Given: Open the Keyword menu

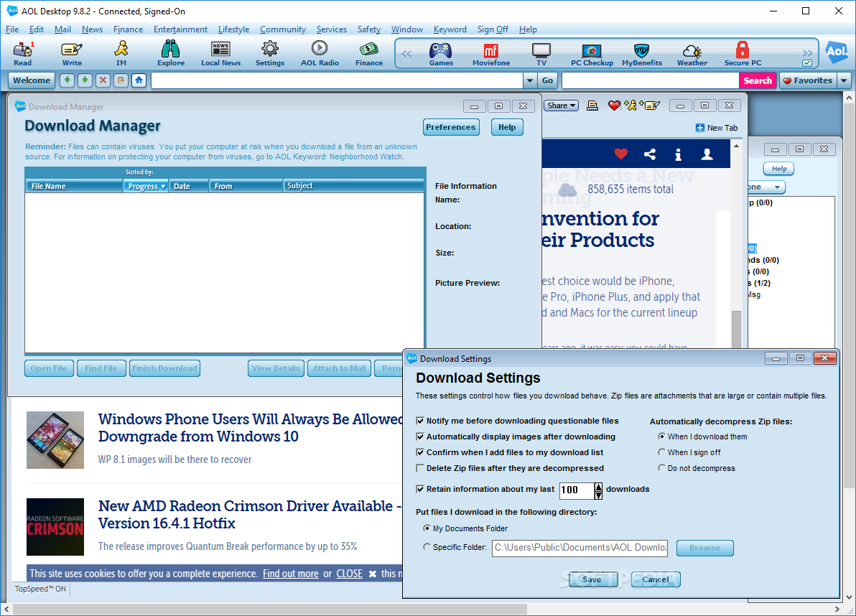Looking at the screenshot, I should click(x=450, y=29).
